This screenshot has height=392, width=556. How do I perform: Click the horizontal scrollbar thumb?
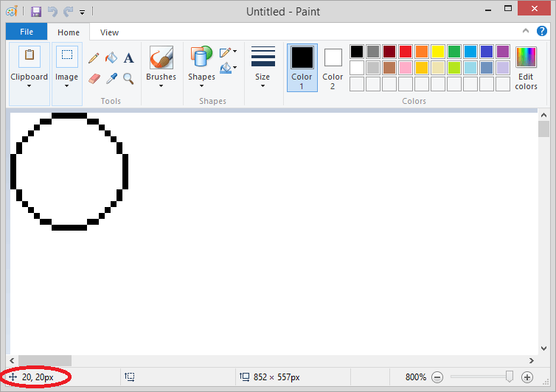click(45, 360)
